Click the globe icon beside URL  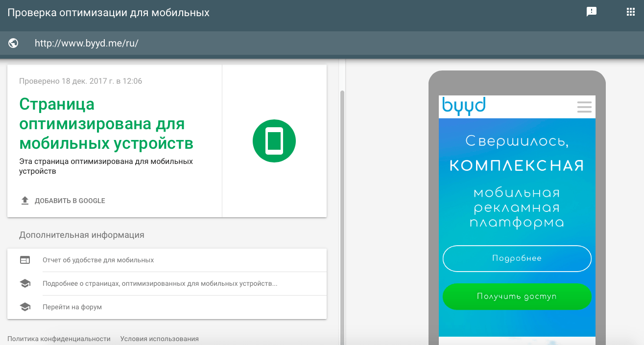14,43
